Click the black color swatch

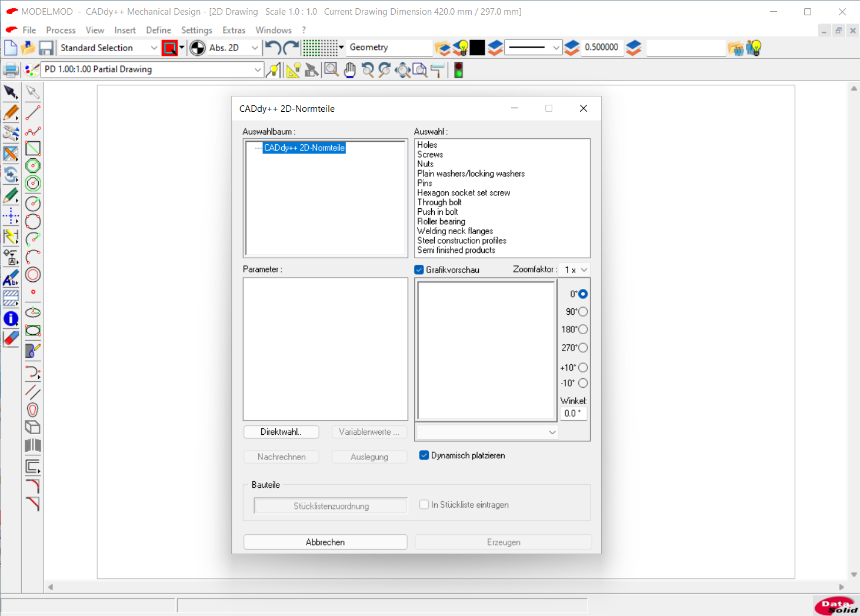point(477,48)
